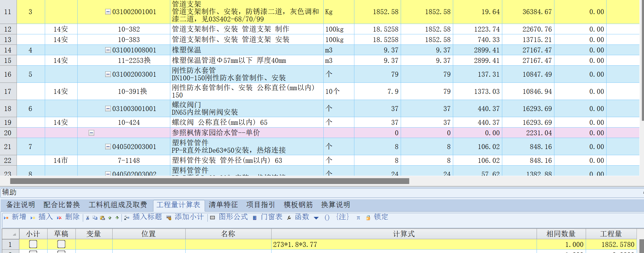Viewport: 644px width, 253px height.
Task: Click the green move-down arrow icon
Action: (x=117, y=218)
